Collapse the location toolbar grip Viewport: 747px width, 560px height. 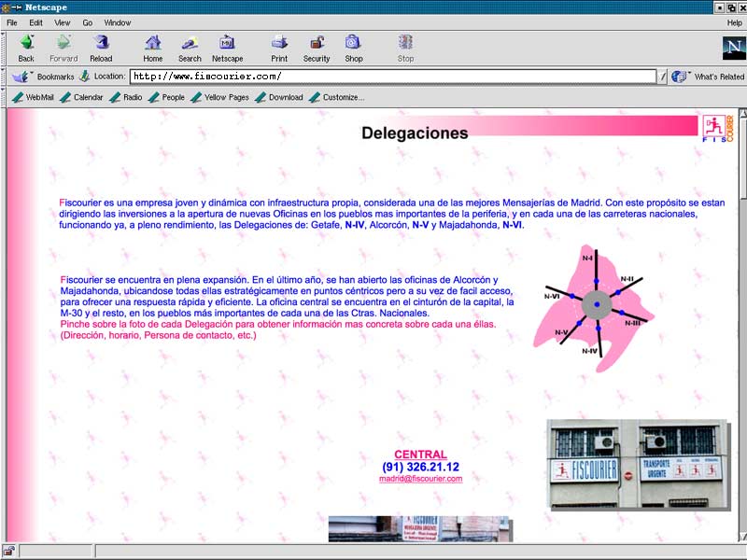coord(4,77)
